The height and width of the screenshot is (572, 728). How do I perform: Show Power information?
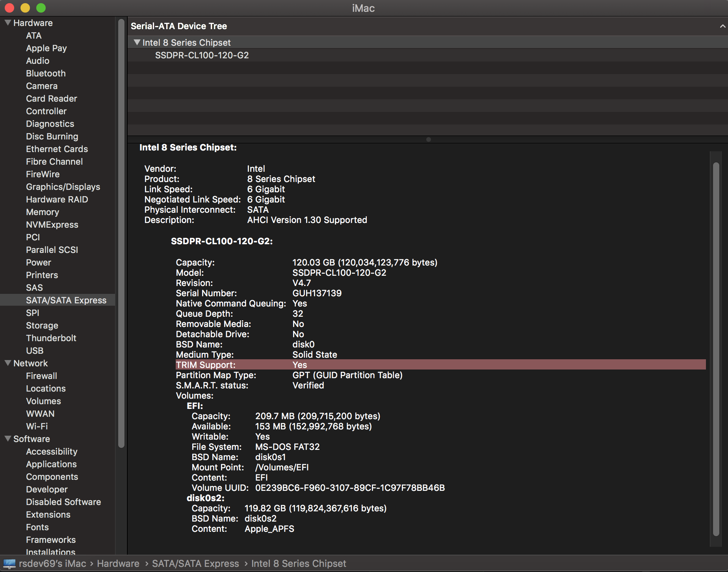39,262
